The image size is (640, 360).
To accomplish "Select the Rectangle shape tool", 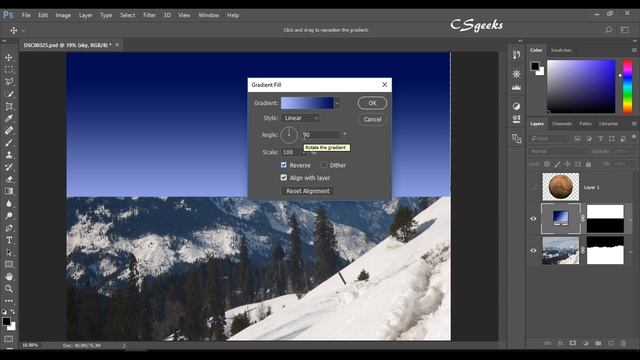I will pos(9,264).
